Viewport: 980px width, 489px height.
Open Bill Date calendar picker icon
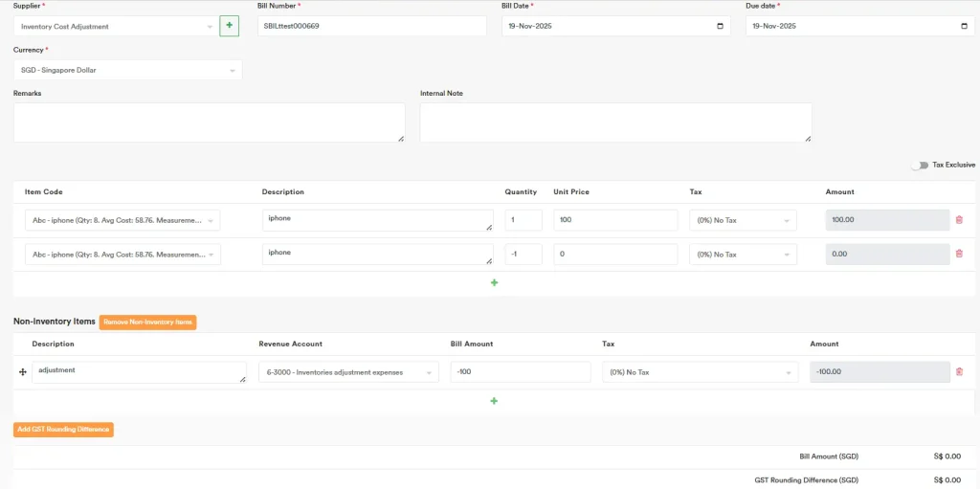(721, 26)
